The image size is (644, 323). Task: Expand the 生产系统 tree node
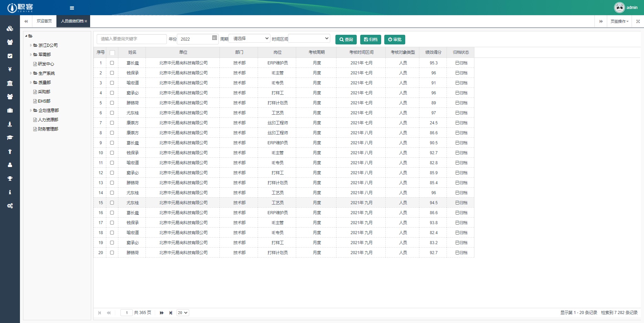click(31, 73)
